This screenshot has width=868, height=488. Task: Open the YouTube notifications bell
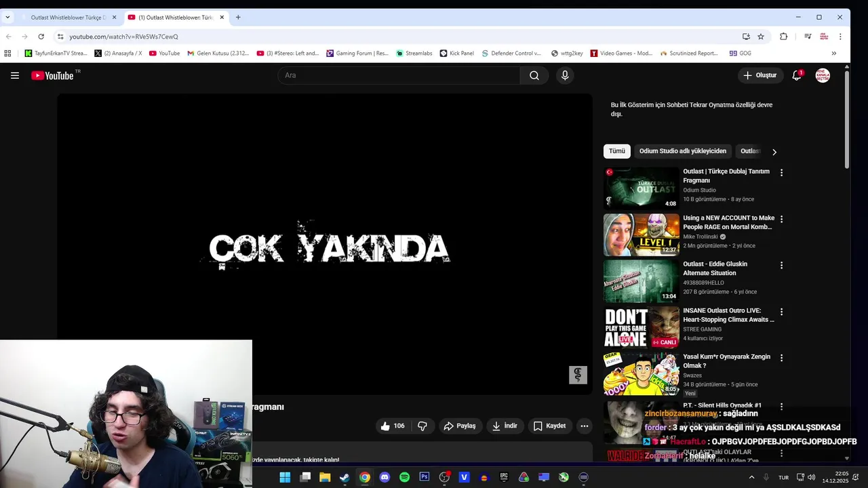(x=797, y=75)
